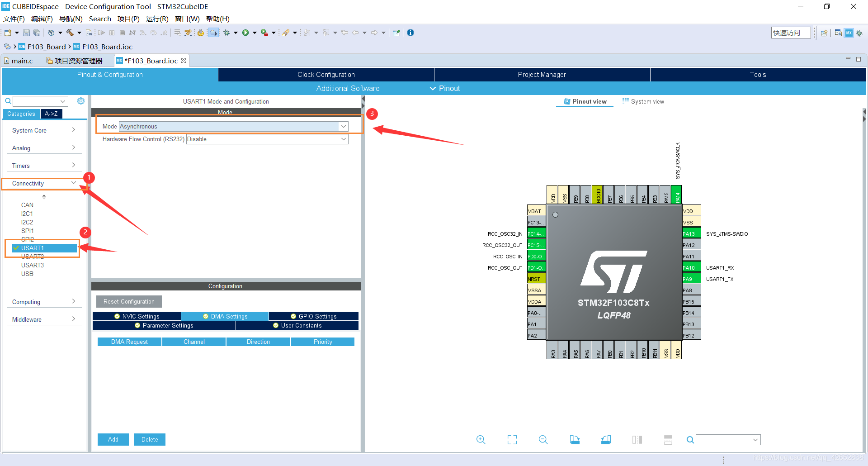Open the peripheral search dropdown arrow
The height and width of the screenshot is (466, 868).
click(x=63, y=101)
